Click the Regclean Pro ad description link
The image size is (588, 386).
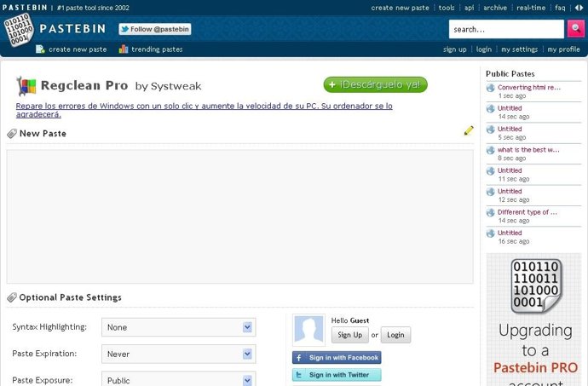click(x=204, y=110)
